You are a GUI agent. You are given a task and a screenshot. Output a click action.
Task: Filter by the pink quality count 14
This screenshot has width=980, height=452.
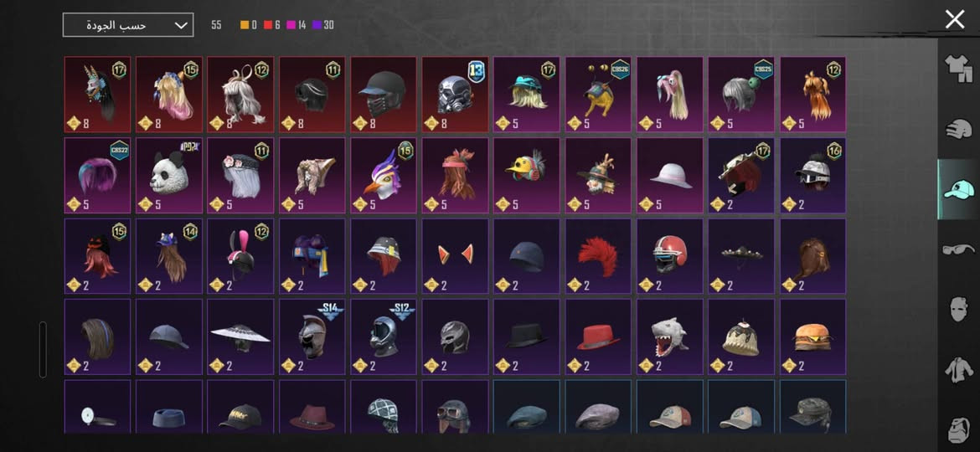pos(297,25)
